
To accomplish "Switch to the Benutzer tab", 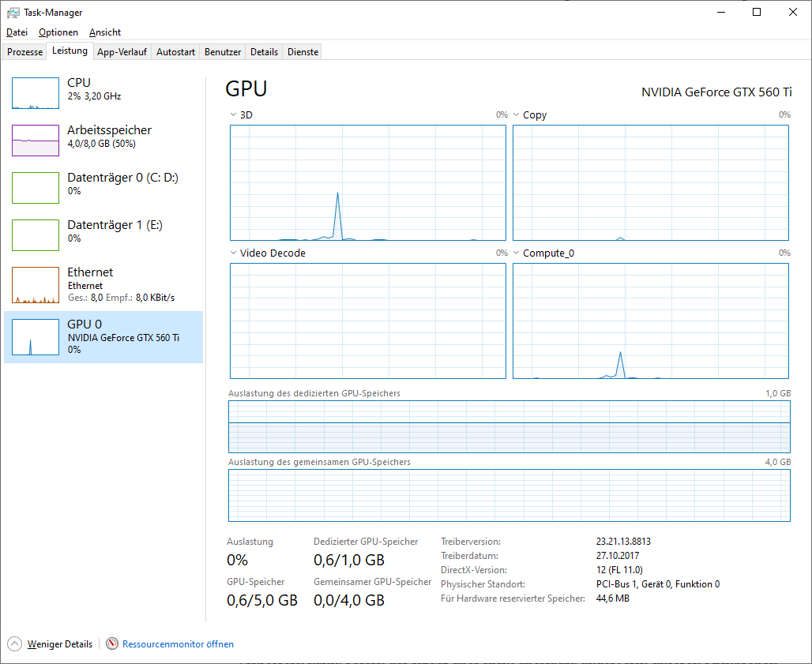I will click(223, 52).
